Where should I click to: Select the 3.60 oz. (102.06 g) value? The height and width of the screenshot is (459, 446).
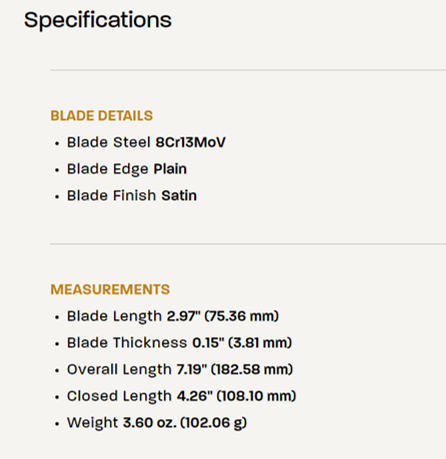pos(185,423)
